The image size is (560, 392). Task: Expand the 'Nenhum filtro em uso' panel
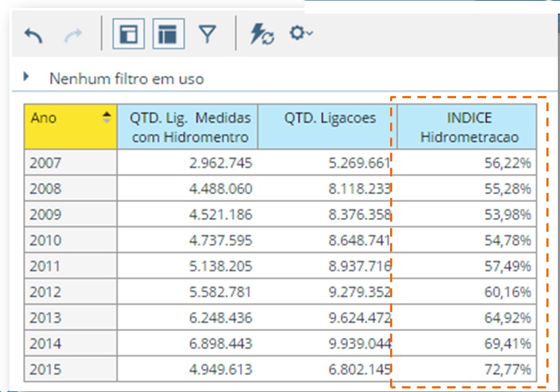(27, 77)
